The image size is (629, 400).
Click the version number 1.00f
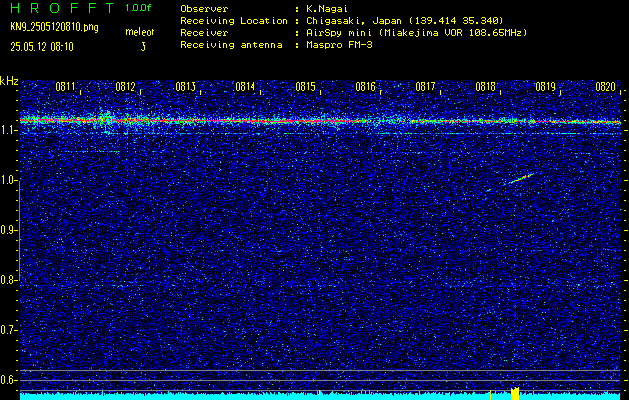coord(138,8)
